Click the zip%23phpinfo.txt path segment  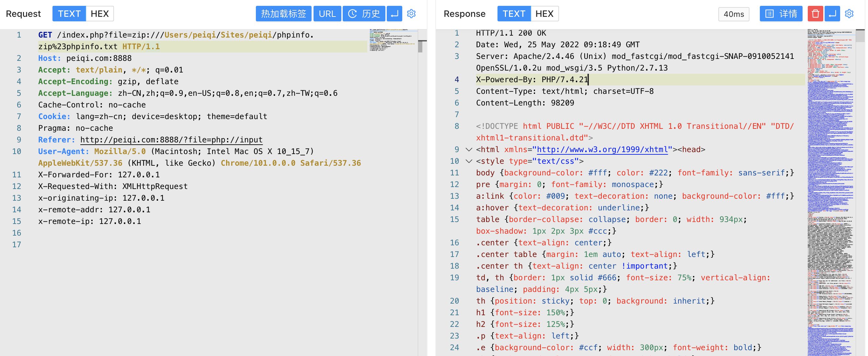(x=78, y=47)
